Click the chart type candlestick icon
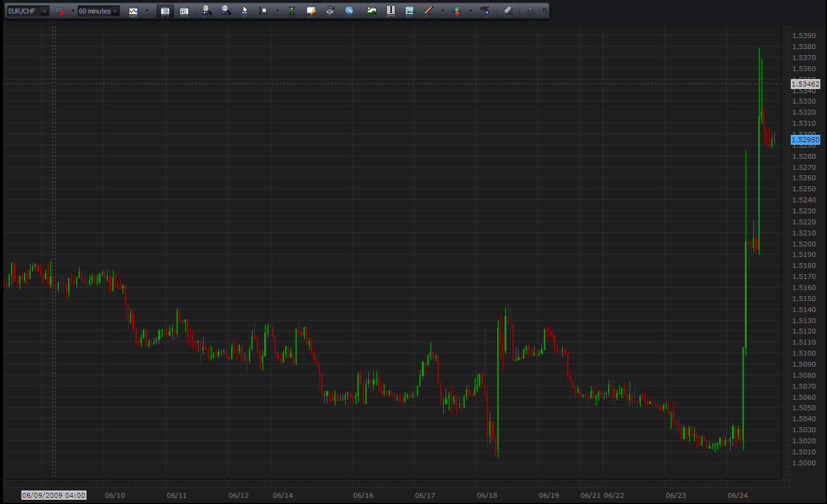The height and width of the screenshot is (504, 827). [133, 11]
